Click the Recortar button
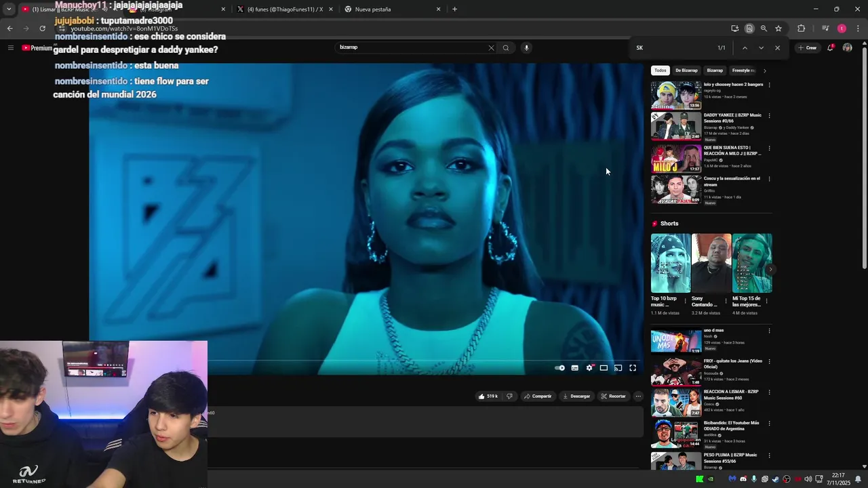Screen dimensions: 868x488 point(613,396)
